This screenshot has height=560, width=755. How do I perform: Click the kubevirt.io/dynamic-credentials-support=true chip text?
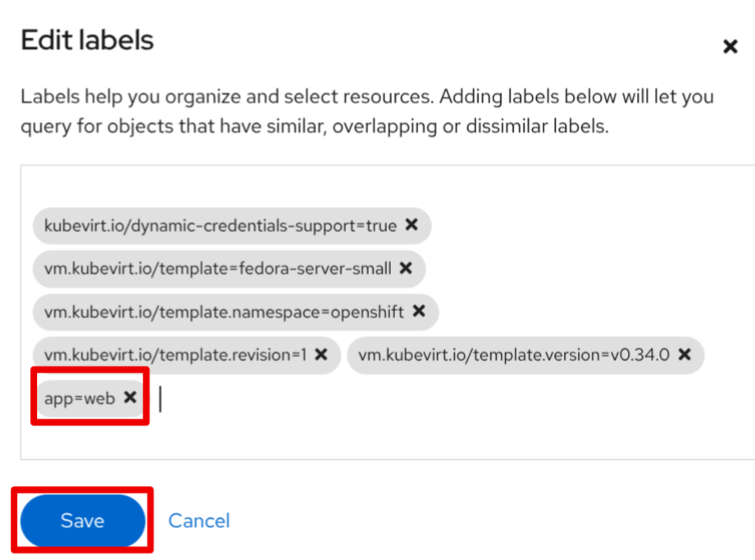[220, 225]
